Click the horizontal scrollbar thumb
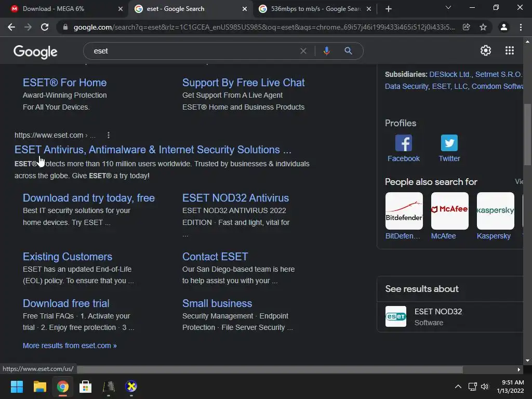532x399 pixels. (x=270, y=369)
